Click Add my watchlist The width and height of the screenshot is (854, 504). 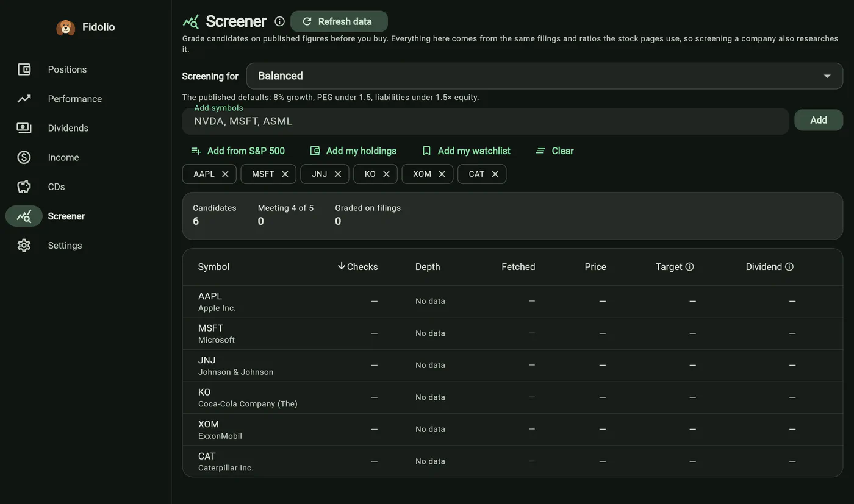click(466, 151)
